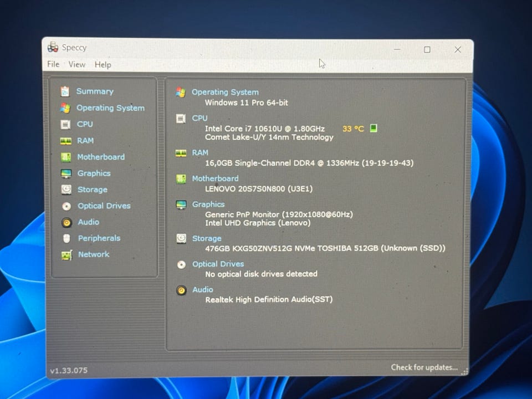Click the Storage hard drive icon in sidebar

tap(66, 190)
